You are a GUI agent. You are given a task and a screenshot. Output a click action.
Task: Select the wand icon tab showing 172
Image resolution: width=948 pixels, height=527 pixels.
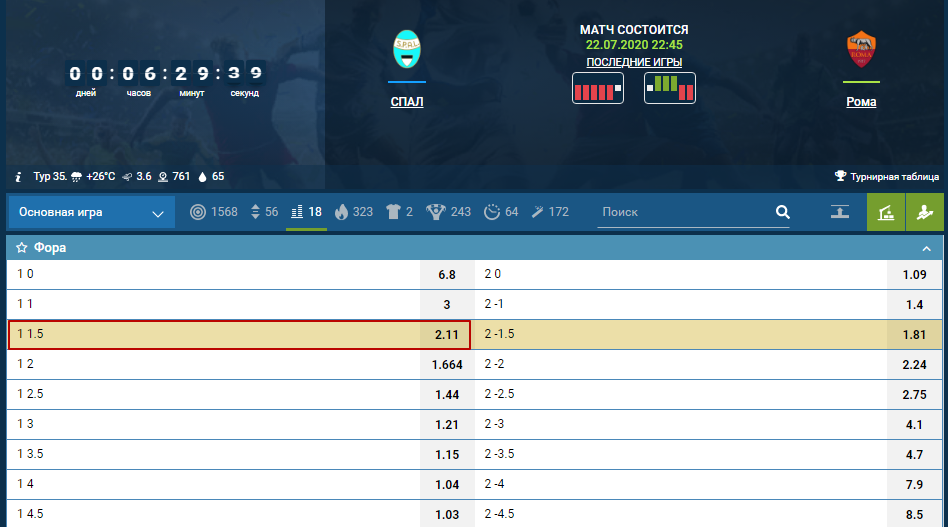550,212
